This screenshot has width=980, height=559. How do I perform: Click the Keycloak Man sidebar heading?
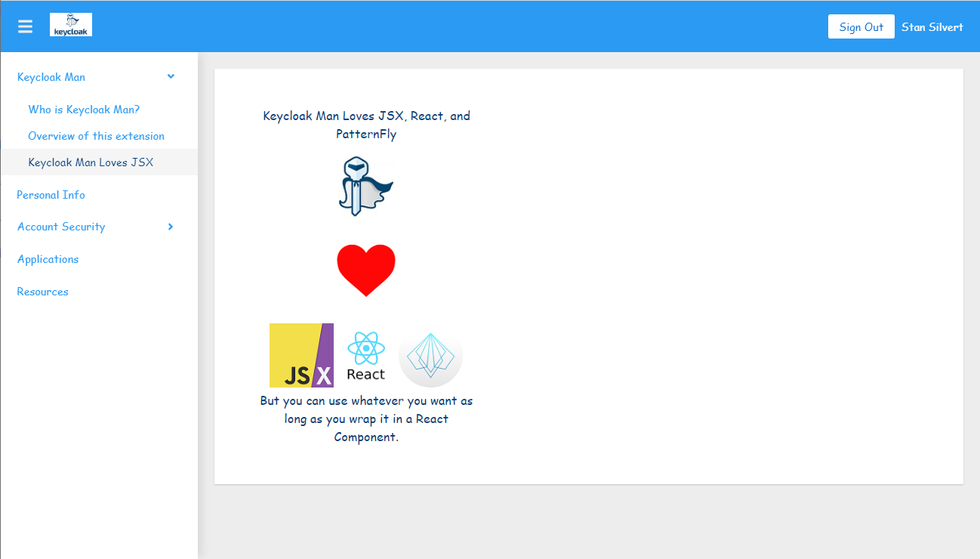tap(51, 77)
